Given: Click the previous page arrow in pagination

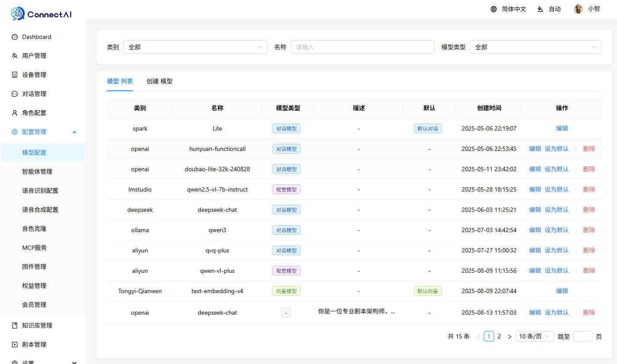Looking at the screenshot, I should click(478, 336).
